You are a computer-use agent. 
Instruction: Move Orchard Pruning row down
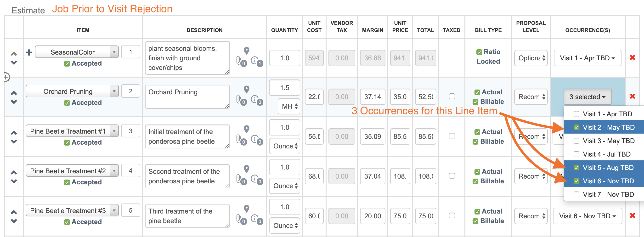point(14,102)
